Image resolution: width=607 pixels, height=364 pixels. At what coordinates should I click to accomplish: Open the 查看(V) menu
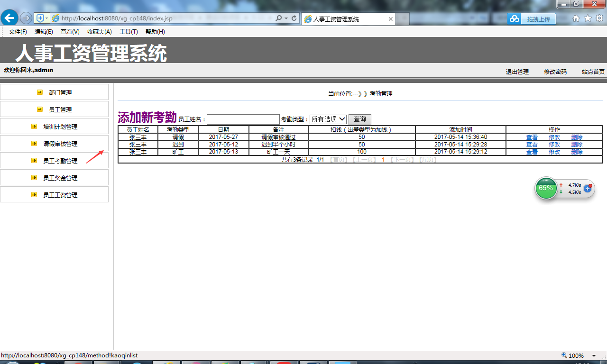(x=70, y=32)
